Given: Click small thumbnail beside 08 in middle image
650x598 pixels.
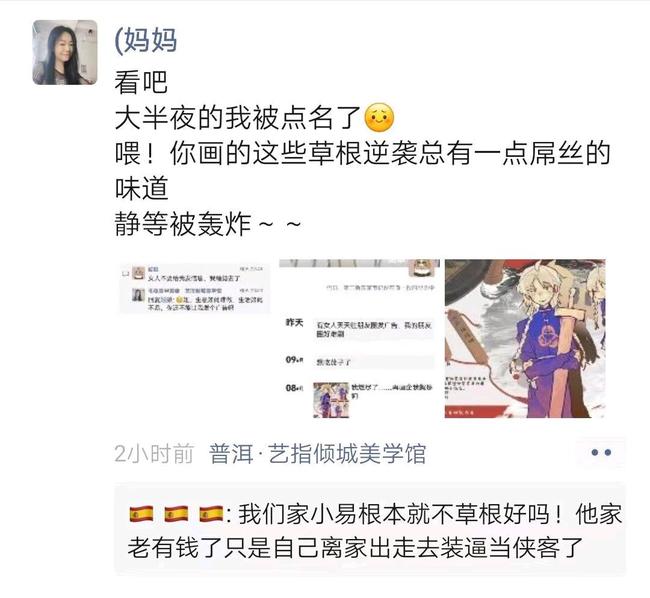Looking at the screenshot, I should (x=331, y=400).
